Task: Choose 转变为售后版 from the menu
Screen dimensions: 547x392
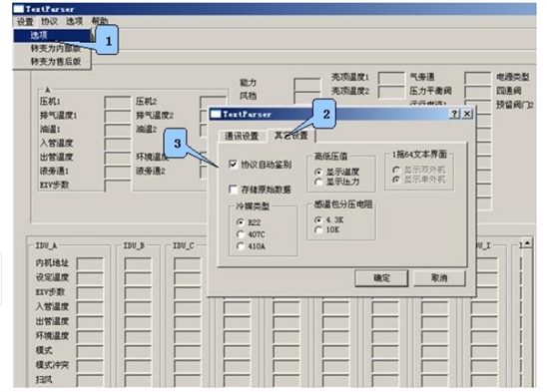Action: pos(56,62)
